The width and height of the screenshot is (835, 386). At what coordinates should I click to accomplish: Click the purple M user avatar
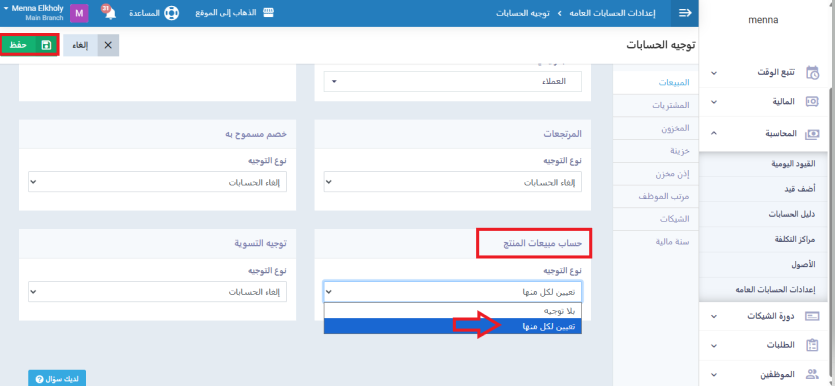(x=78, y=13)
